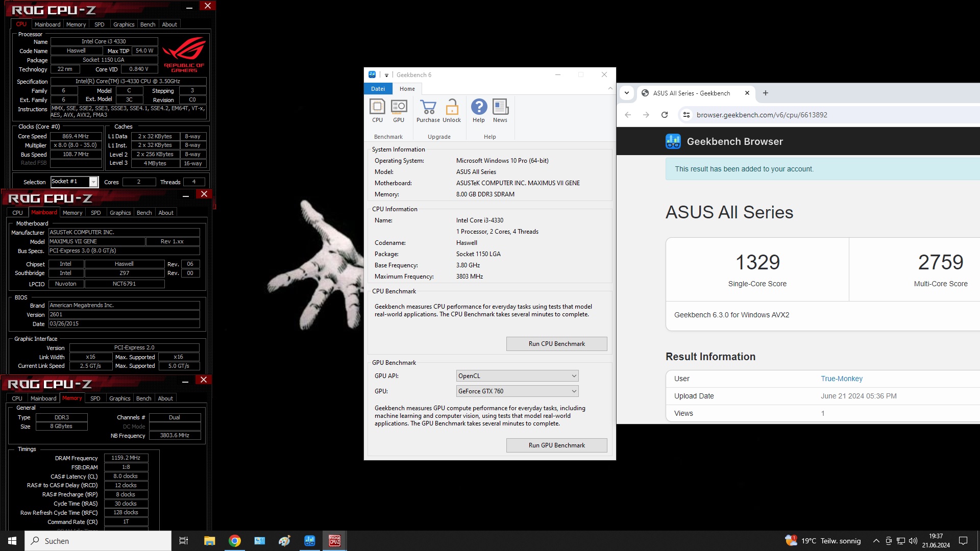
Task: Collapse the Geekbench ribbon with the chevron
Action: (610, 89)
